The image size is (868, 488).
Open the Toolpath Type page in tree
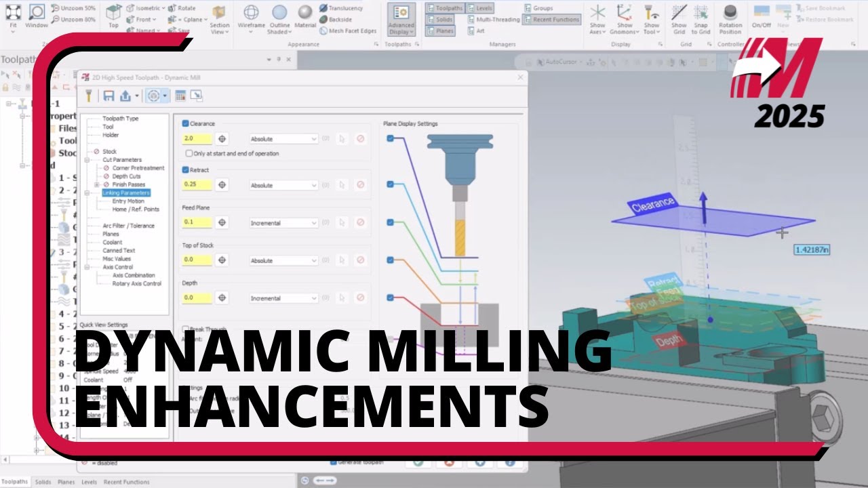click(121, 119)
